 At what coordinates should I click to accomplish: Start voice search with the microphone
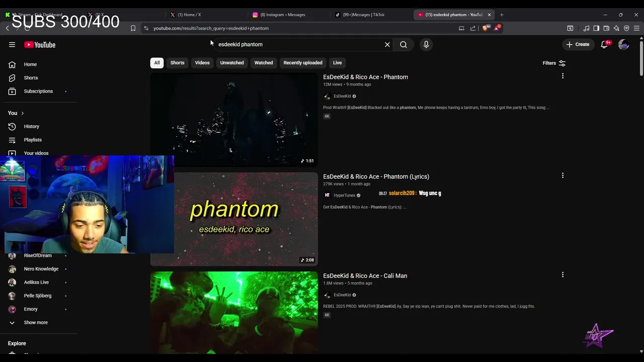[x=426, y=45]
